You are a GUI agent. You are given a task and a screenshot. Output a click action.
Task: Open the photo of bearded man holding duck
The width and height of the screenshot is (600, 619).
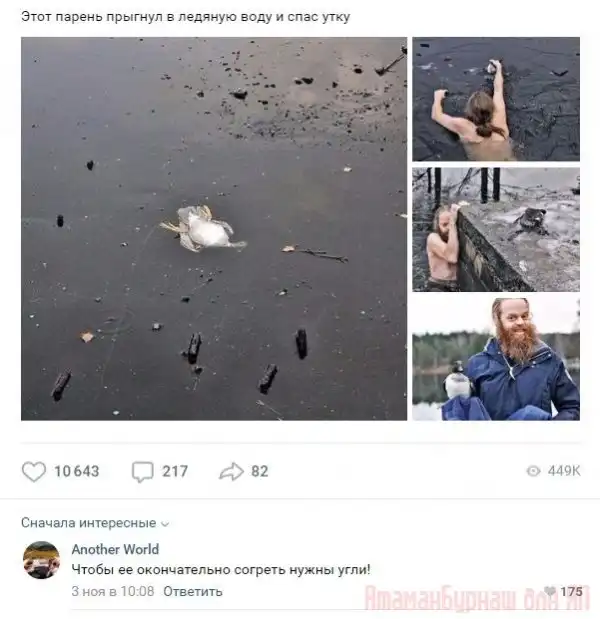pyautogui.click(x=496, y=359)
